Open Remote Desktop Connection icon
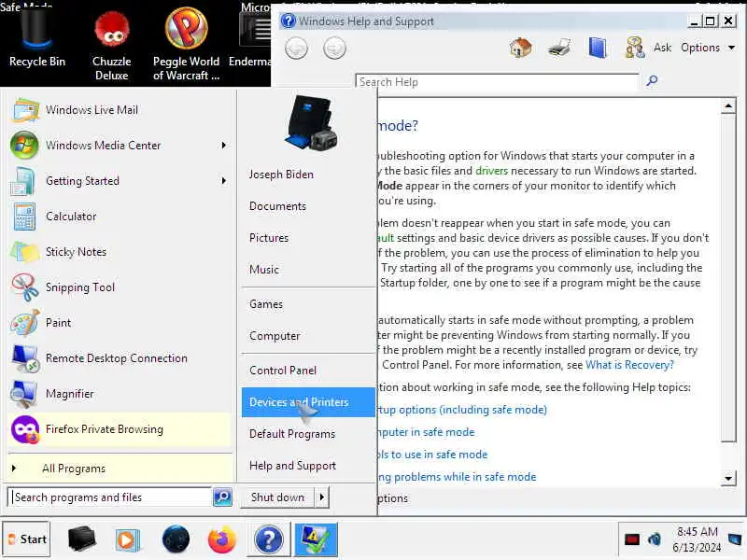747x560 pixels. 25,358
